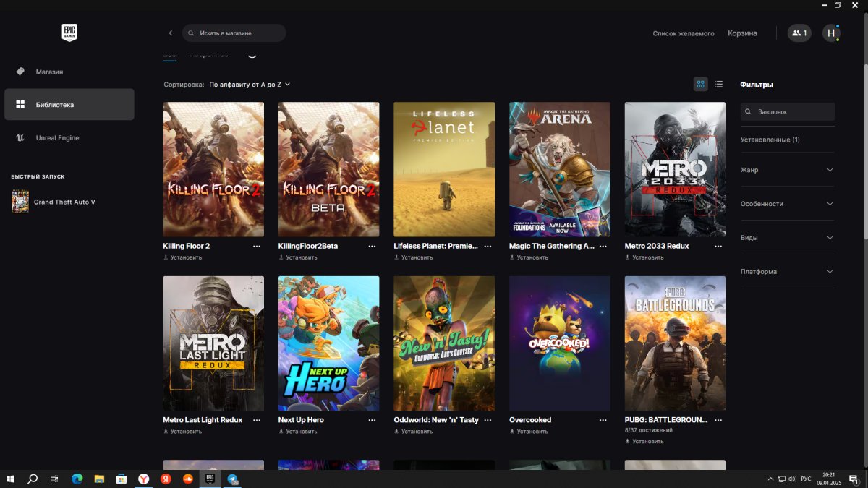Open more options for KillingFloor2Beta
The image size is (868, 488).
(x=372, y=247)
